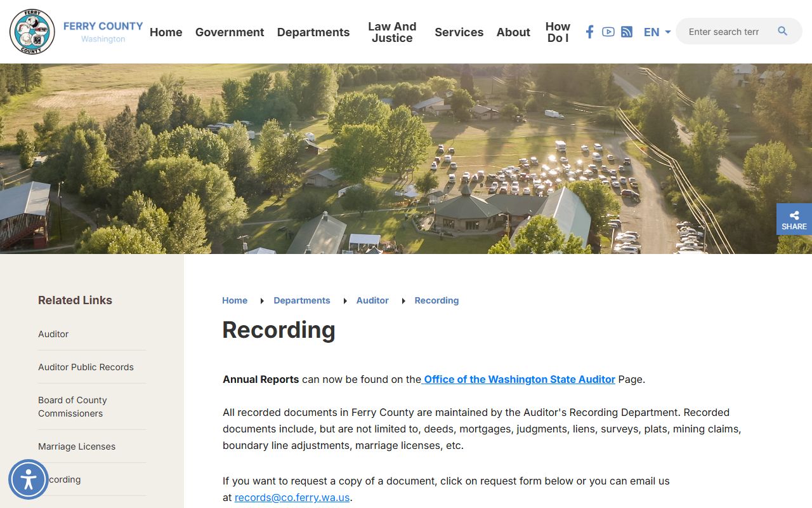The height and width of the screenshot is (508, 812).
Task: Go to the Departments breadcrumb link
Action: pyautogui.click(x=302, y=300)
